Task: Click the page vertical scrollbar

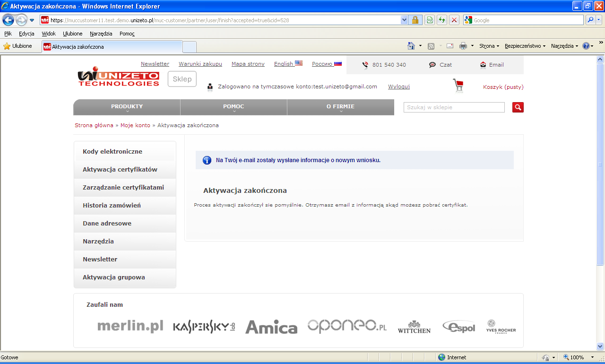Action: 600,165
